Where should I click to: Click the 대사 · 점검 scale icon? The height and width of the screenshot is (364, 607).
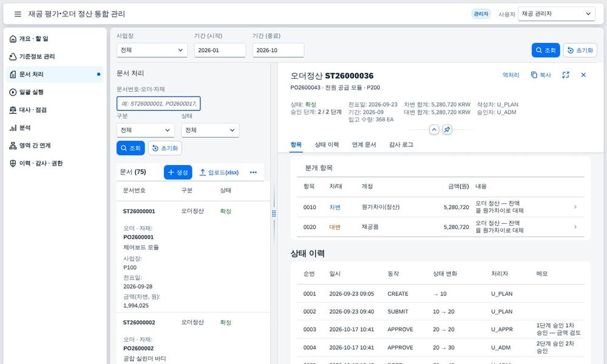13,110
